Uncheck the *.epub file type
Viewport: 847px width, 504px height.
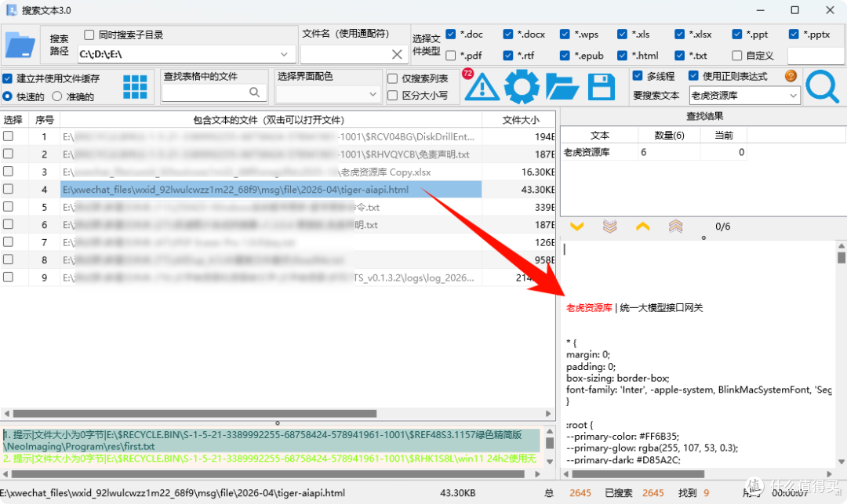coord(565,56)
